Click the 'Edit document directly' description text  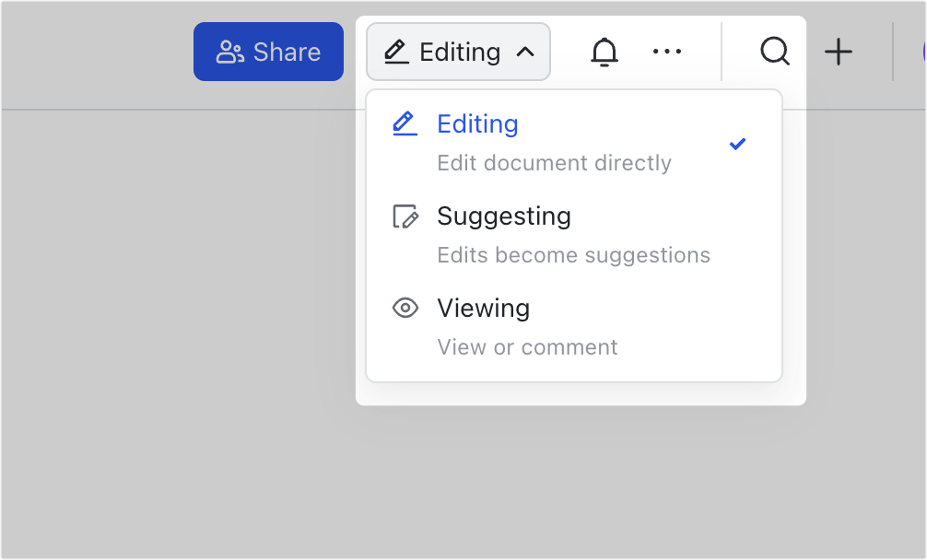[x=555, y=162]
